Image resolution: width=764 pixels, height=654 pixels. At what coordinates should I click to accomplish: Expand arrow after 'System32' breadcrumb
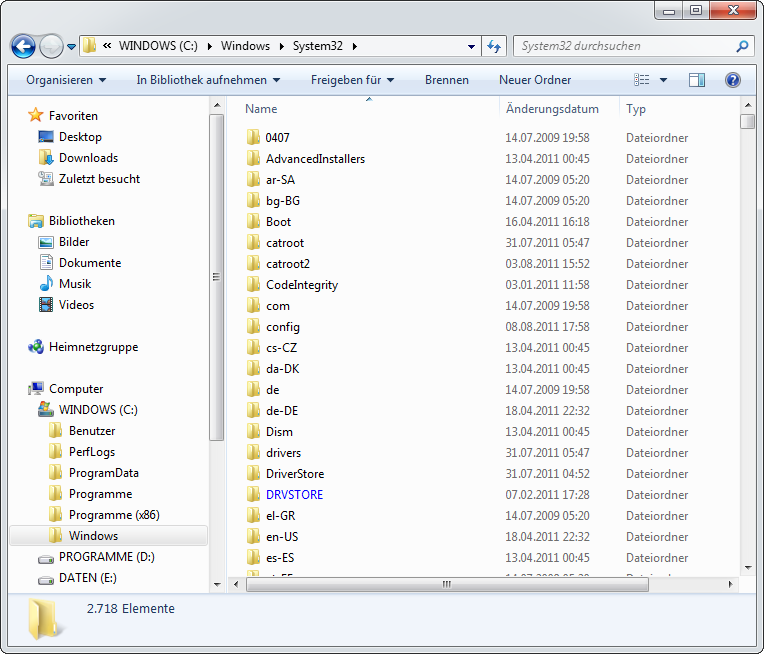pyautogui.click(x=355, y=46)
